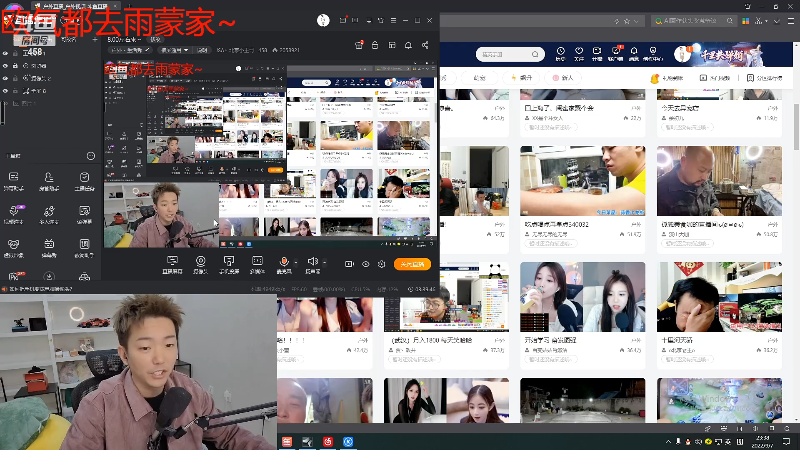Expand the chevron next to the bookmark star
Image resolution: width=800 pixels, height=450 pixels.
[636, 21]
